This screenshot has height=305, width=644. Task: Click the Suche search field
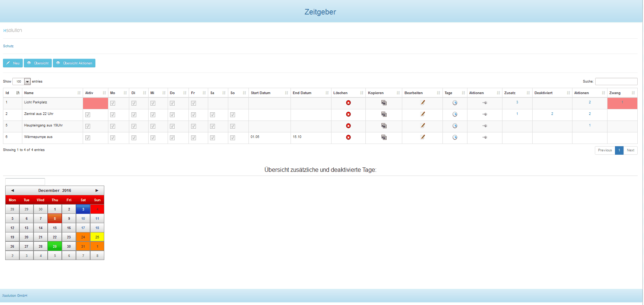point(616,81)
